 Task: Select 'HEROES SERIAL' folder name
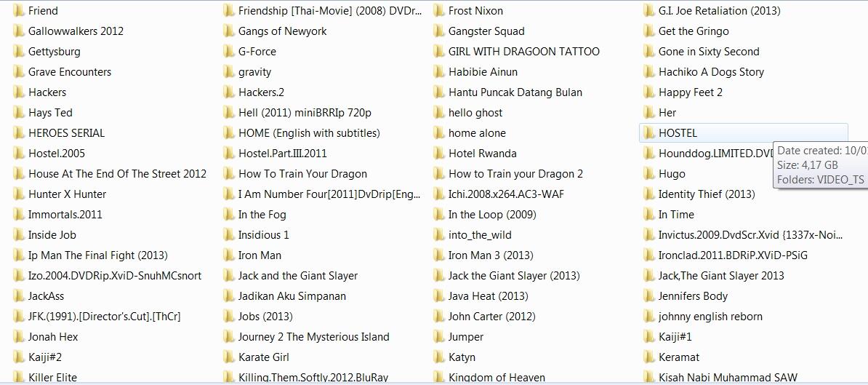[x=66, y=133]
